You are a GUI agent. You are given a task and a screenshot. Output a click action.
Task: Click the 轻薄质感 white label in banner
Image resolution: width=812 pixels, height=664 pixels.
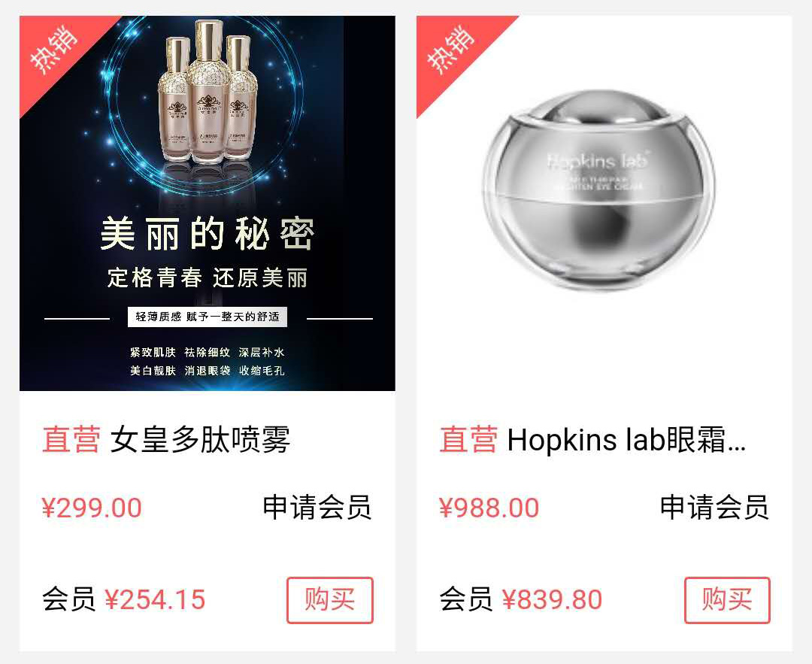coord(208,317)
